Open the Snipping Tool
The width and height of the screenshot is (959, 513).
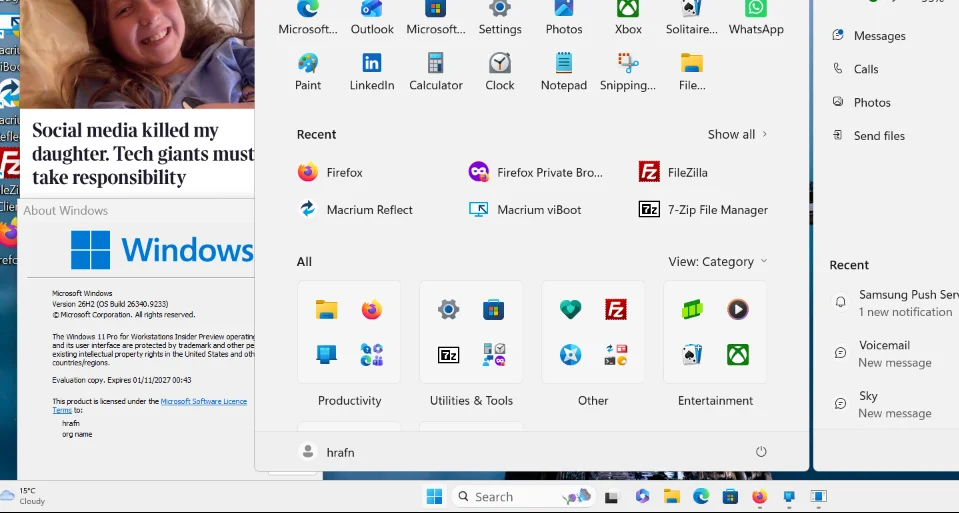click(628, 72)
